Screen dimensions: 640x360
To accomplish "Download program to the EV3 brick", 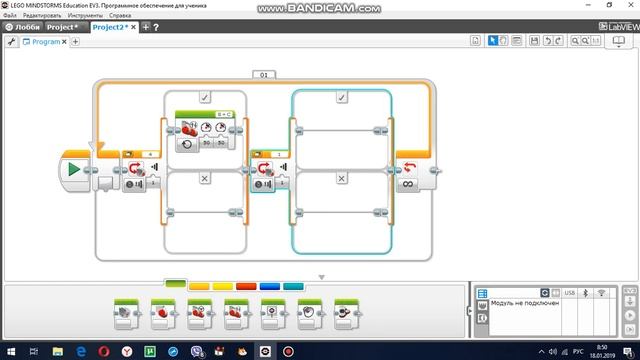I will tap(630, 301).
